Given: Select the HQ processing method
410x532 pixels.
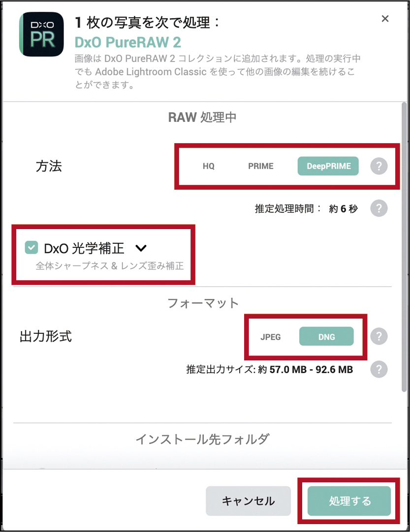Looking at the screenshot, I should coord(209,166).
